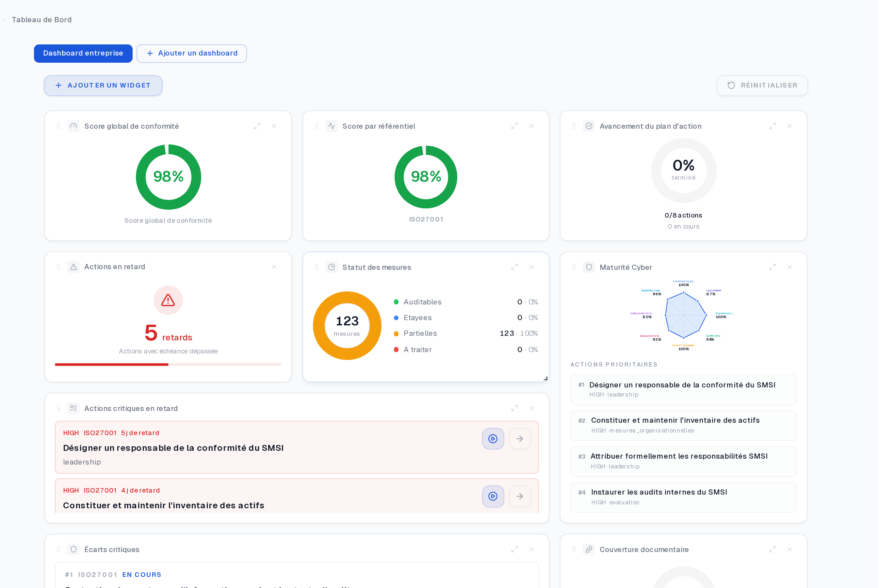Click the A traiter legend row

[x=465, y=350]
